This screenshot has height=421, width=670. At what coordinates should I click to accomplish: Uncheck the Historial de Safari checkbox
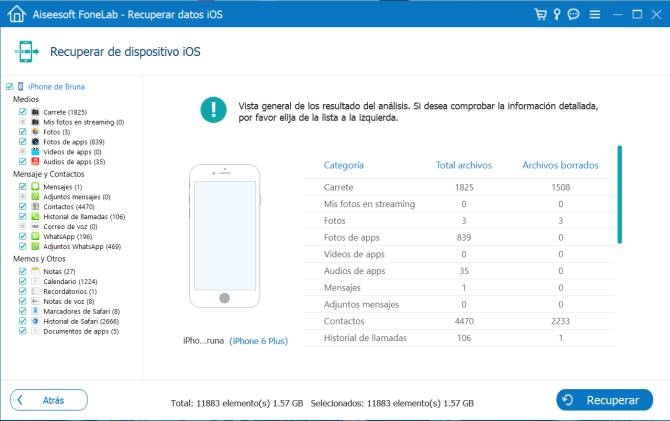pos(22,321)
